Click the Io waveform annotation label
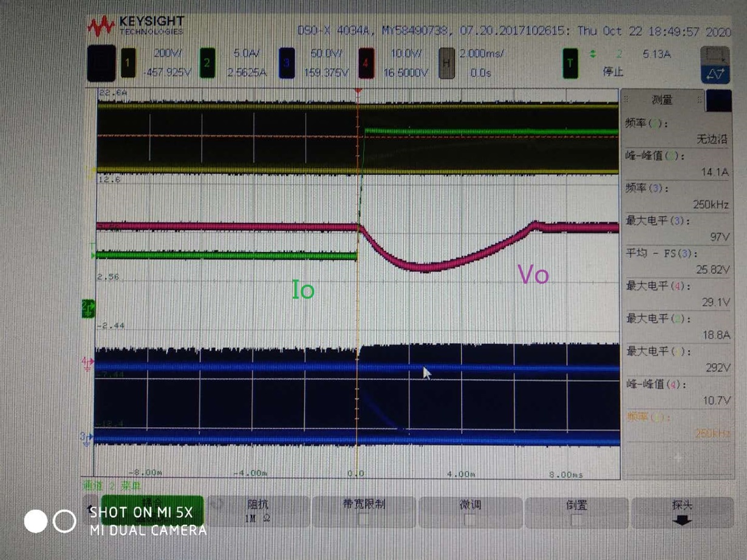Screen dimensions: 747x560 click(x=303, y=290)
